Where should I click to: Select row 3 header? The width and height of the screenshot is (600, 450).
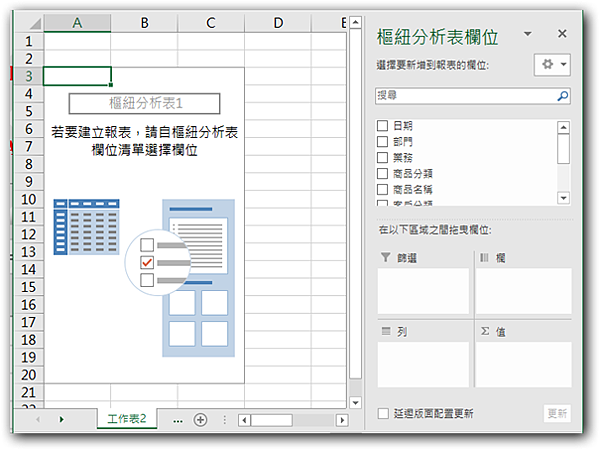(29, 76)
